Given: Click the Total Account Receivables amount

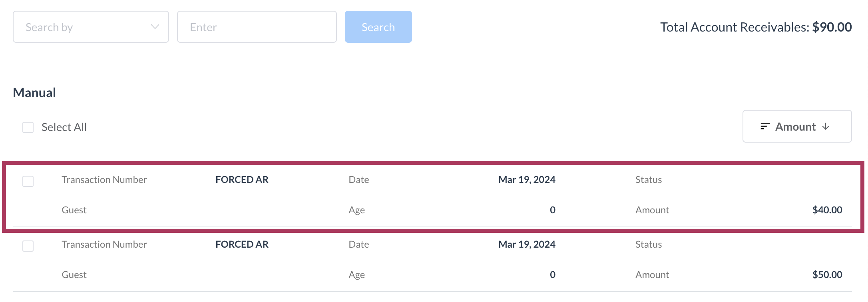Looking at the screenshot, I should click(832, 27).
